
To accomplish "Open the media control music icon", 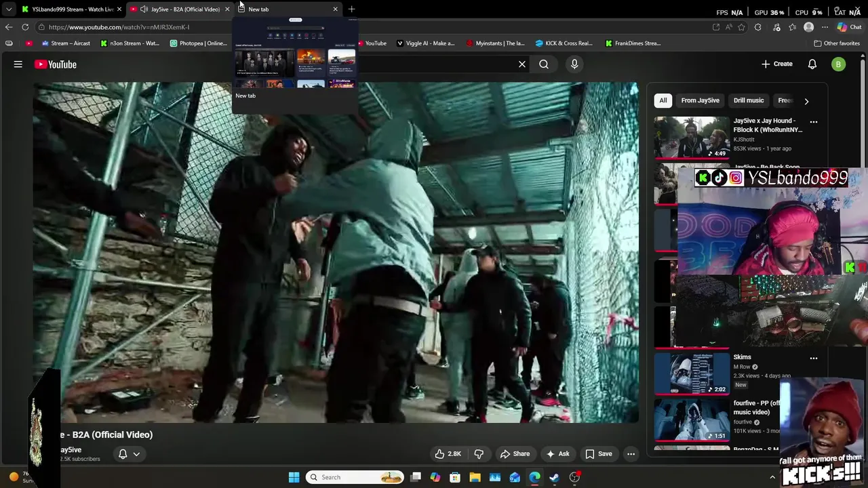I will point(776,27).
